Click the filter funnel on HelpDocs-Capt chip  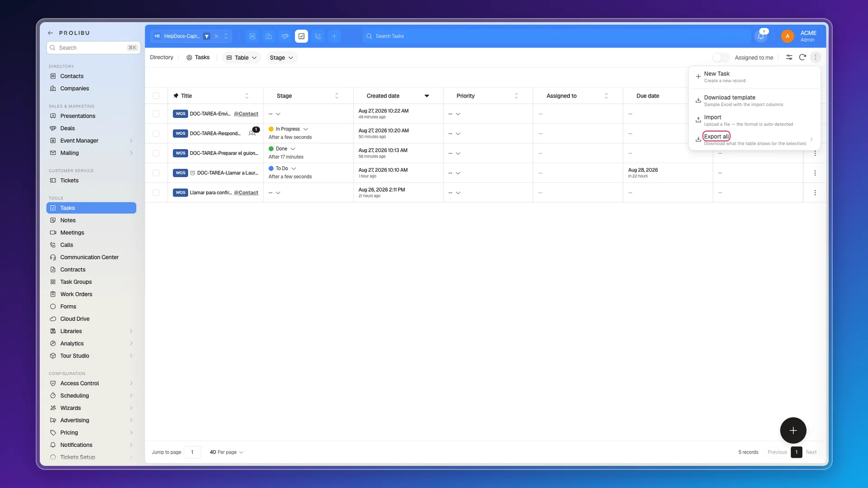coord(207,36)
